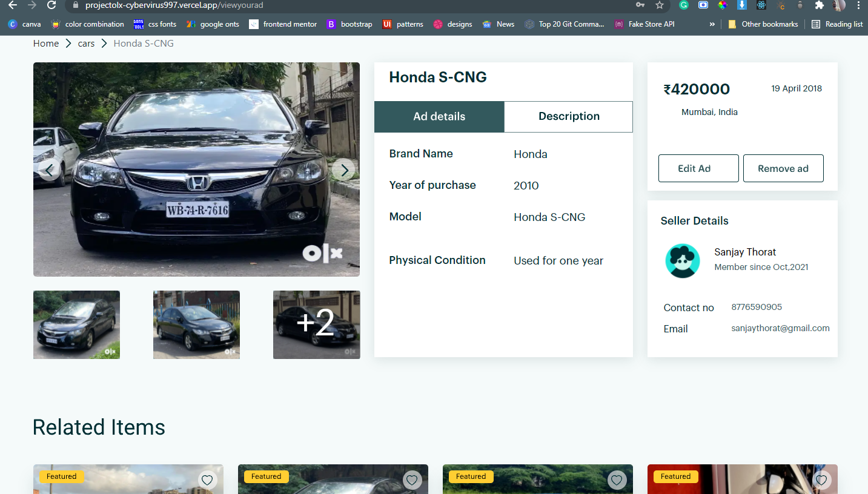Screen dimensions: 868x494
Task: Open the color wheel extension icon
Action: click(x=722, y=5)
